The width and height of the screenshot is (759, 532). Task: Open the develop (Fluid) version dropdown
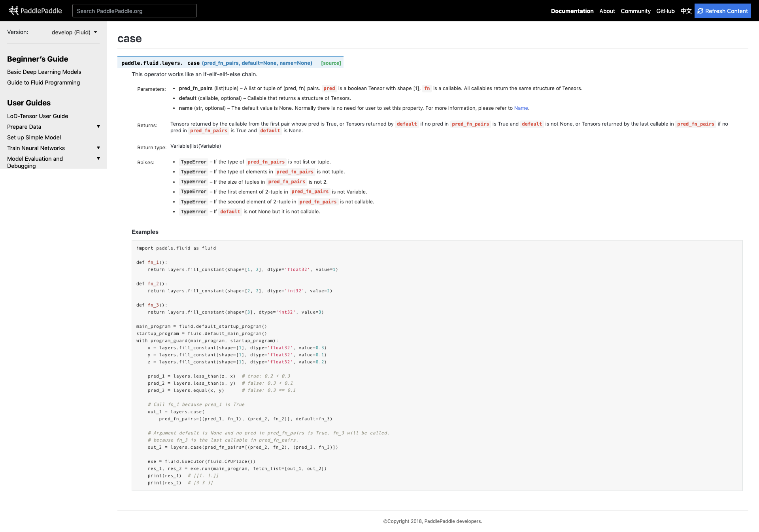tap(74, 32)
